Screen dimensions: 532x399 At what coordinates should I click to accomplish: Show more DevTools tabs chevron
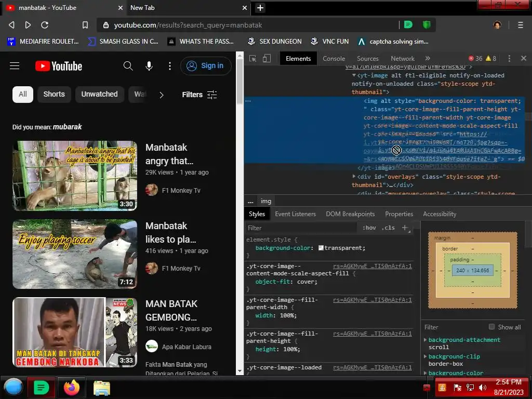point(428,58)
